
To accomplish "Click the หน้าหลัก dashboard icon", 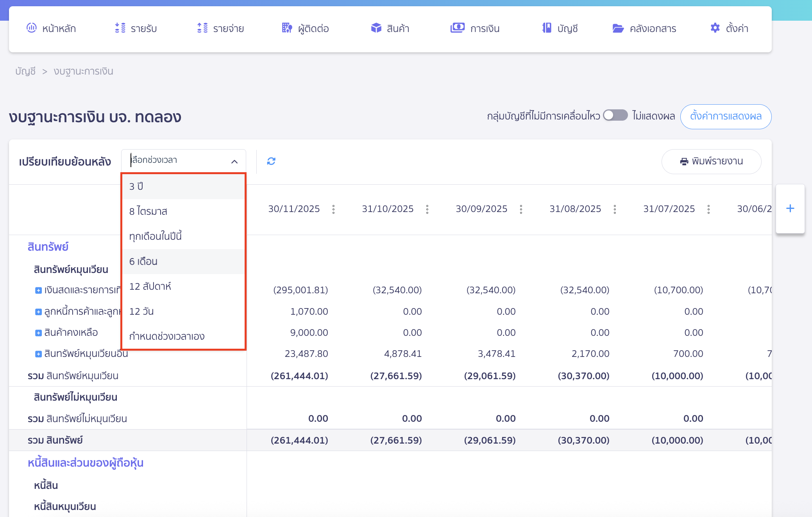I will tap(31, 28).
